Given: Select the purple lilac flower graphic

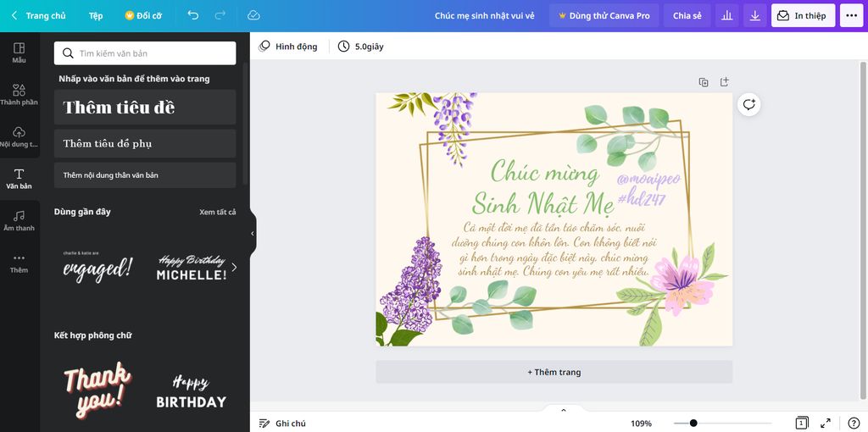Looking at the screenshot, I should point(414,285).
